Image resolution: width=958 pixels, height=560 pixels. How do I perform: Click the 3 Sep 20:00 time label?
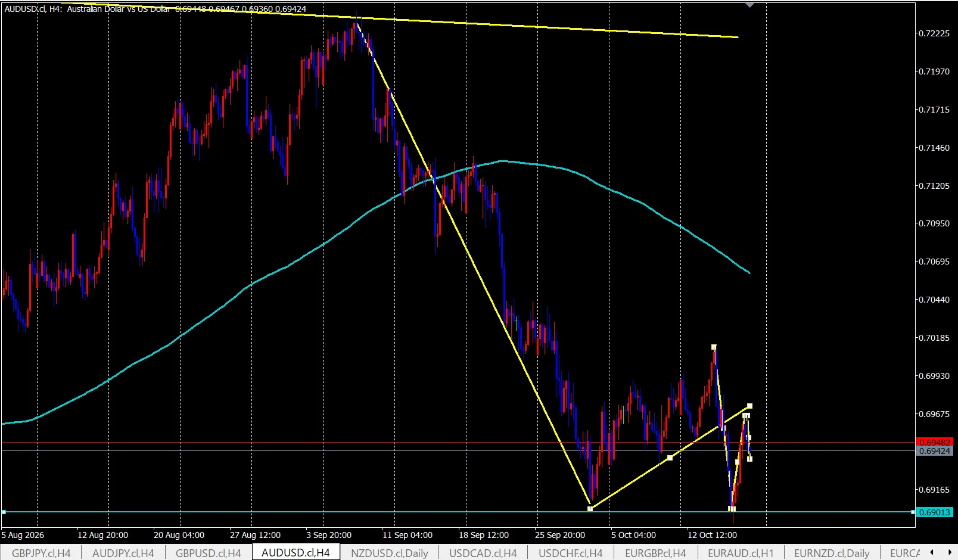(x=329, y=535)
